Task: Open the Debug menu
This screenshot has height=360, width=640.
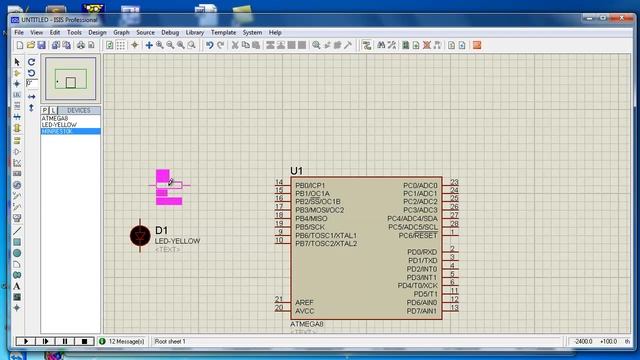Action: pyautogui.click(x=170, y=32)
